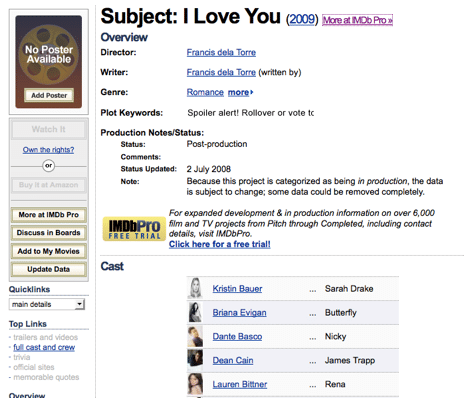Click the Rena character name

[x=335, y=384]
